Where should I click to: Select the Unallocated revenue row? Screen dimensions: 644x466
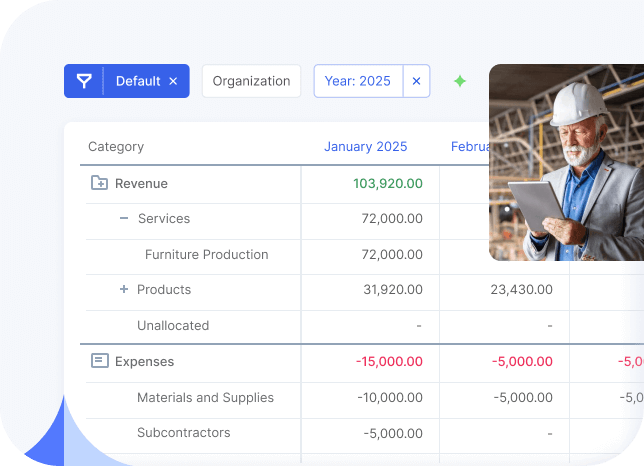click(x=173, y=325)
